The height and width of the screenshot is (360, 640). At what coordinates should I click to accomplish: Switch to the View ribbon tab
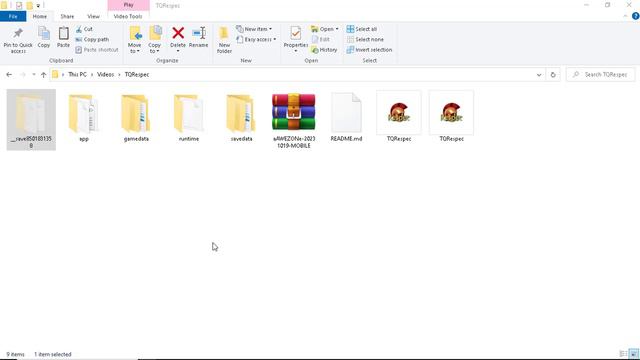click(93, 16)
